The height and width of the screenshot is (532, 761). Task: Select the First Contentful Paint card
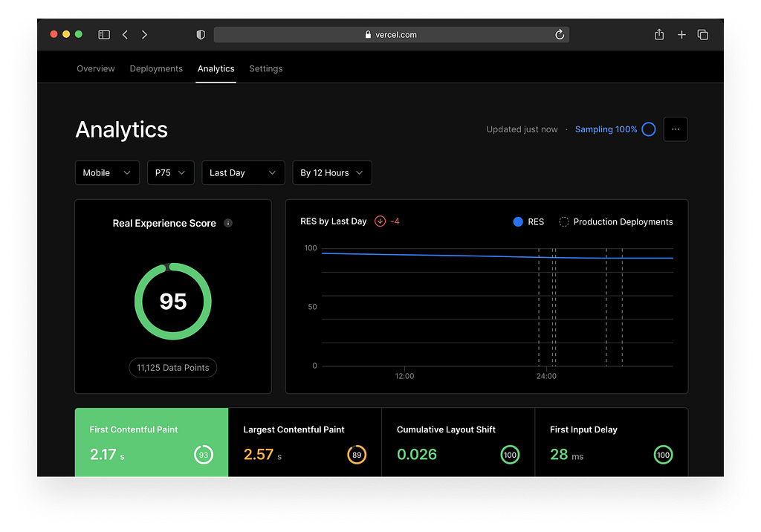pyautogui.click(x=152, y=442)
